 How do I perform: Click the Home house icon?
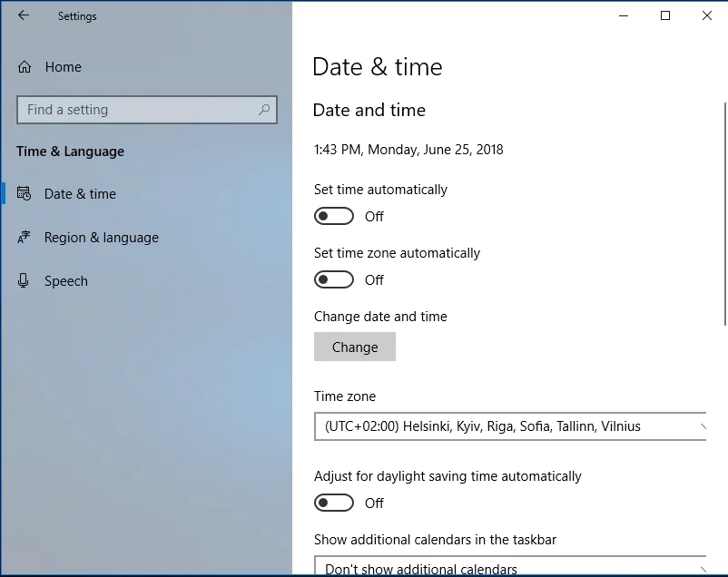point(25,67)
